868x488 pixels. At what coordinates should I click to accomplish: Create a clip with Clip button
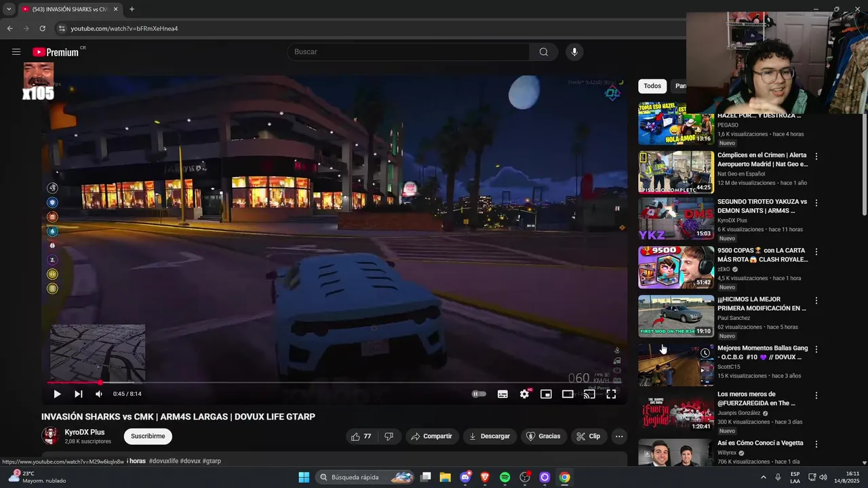[x=589, y=436]
